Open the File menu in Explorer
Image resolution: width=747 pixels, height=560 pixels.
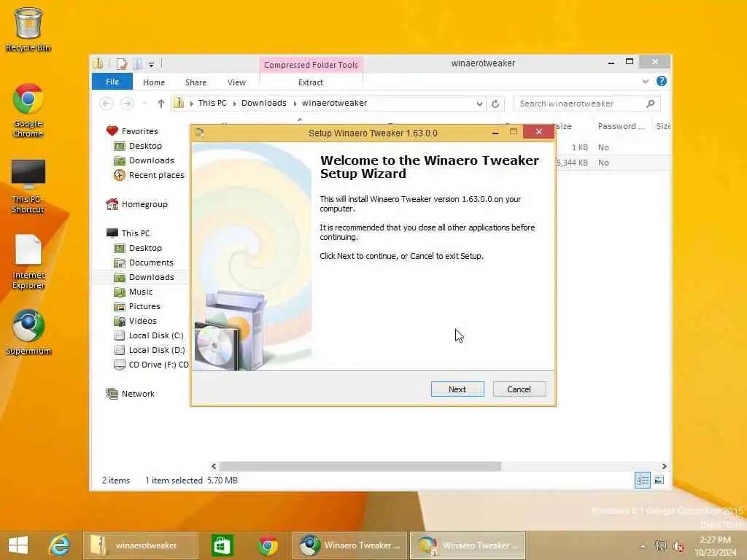tap(112, 82)
